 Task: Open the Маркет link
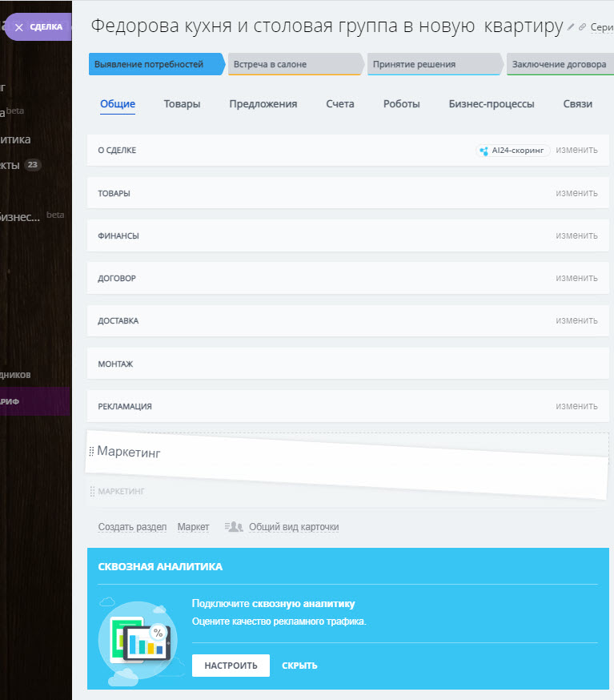point(193,527)
